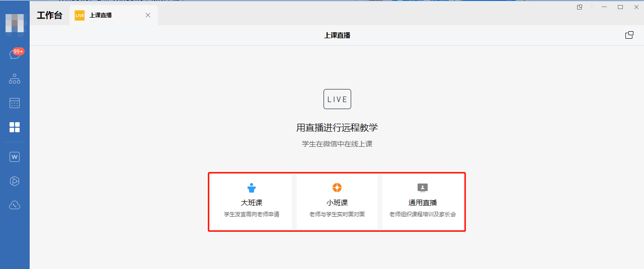Minimize the window
Viewport: 644px width, 269px height.
point(604,7)
